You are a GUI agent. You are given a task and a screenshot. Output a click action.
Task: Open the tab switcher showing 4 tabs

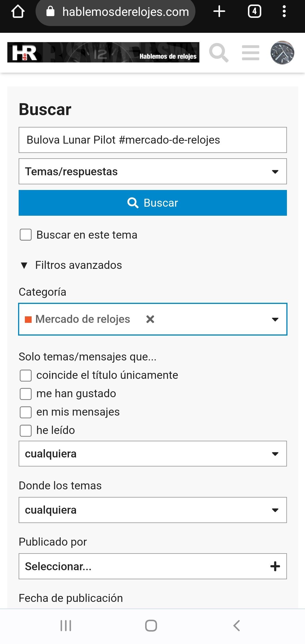click(x=254, y=12)
